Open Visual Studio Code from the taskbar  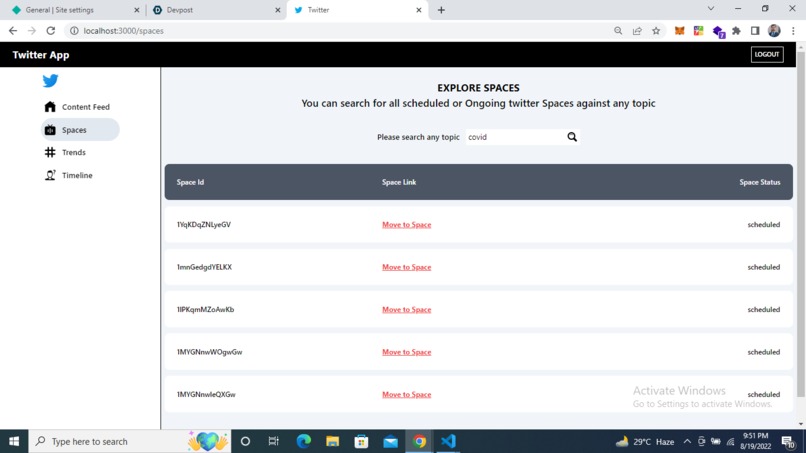tap(448, 441)
